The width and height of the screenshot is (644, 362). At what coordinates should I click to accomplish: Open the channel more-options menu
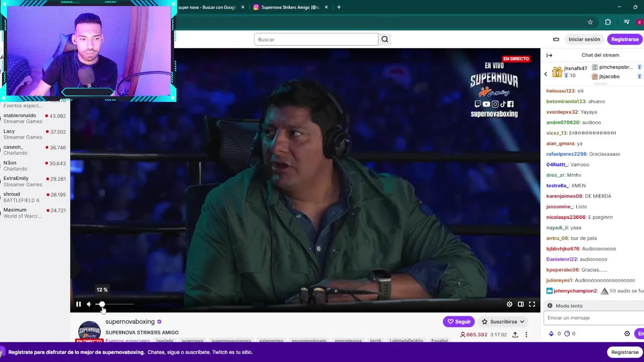[x=526, y=334]
